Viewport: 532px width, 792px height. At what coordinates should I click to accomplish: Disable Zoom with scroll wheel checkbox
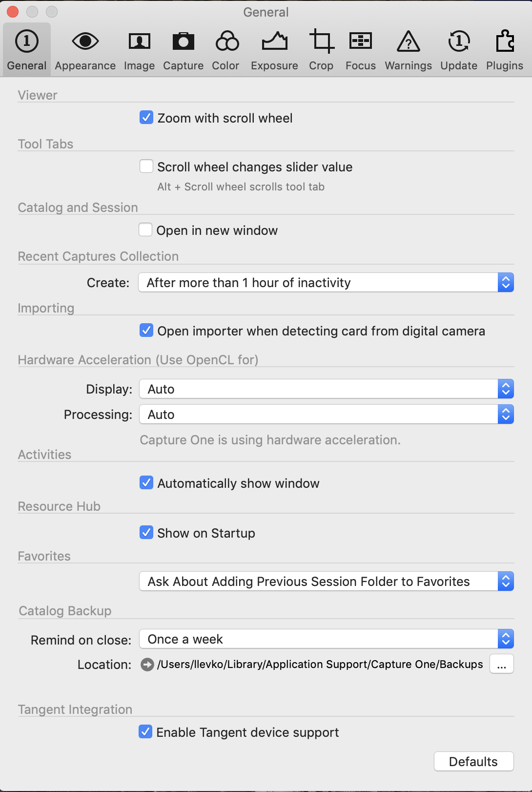click(x=146, y=118)
